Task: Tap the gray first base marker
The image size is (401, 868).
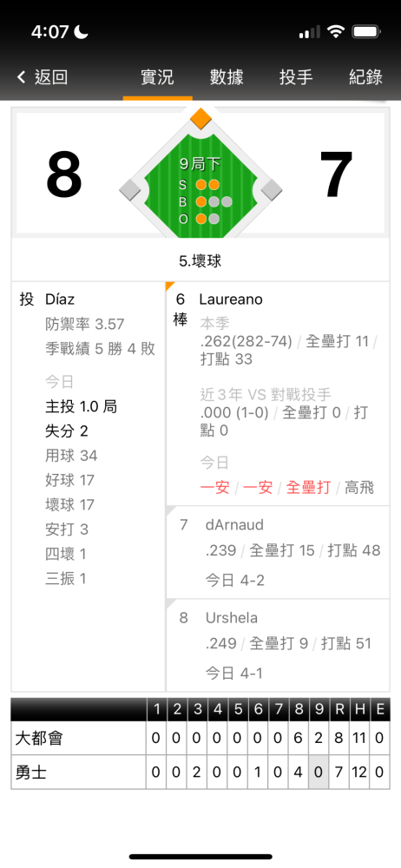Action: (272, 189)
